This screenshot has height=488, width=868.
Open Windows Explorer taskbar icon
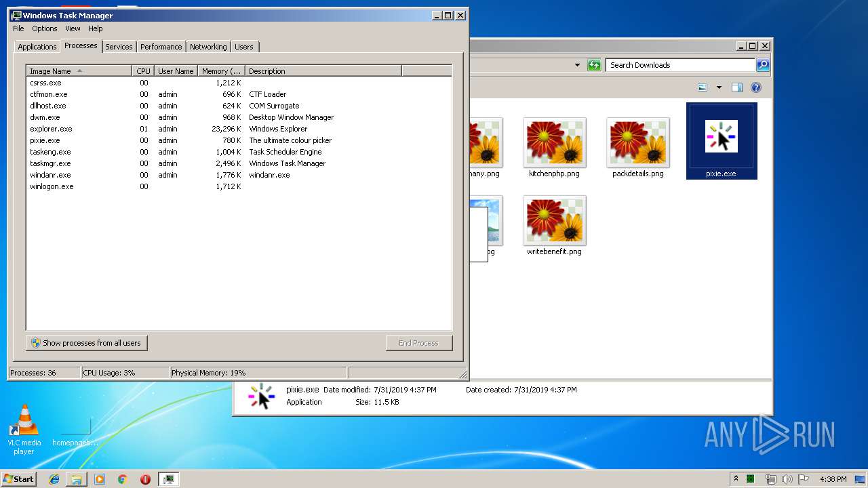(x=77, y=479)
